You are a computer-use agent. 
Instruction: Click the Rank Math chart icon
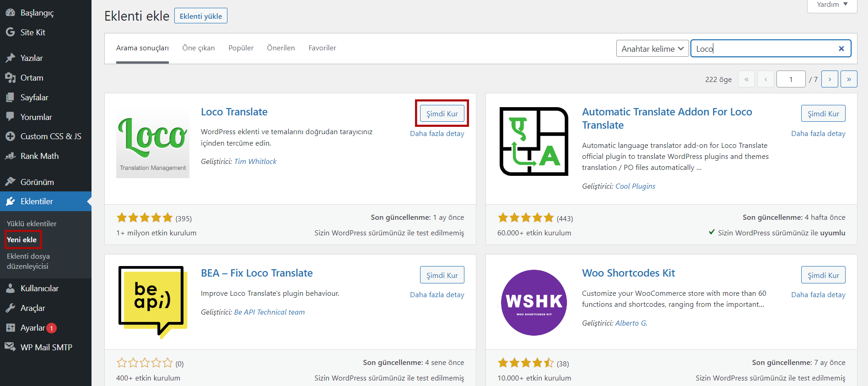pyautogui.click(x=10, y=156)
